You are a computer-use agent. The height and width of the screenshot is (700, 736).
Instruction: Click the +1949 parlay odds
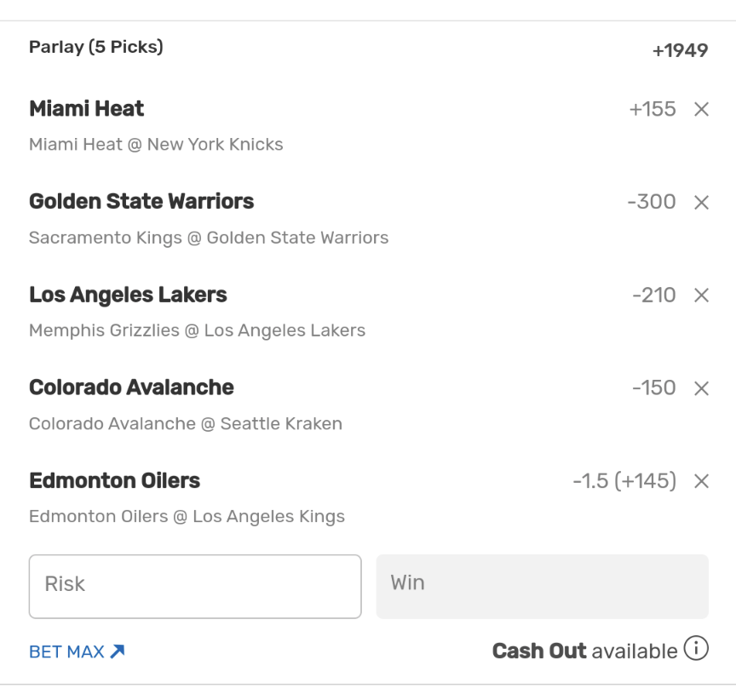pyautogui.click(x=680, y=51)
